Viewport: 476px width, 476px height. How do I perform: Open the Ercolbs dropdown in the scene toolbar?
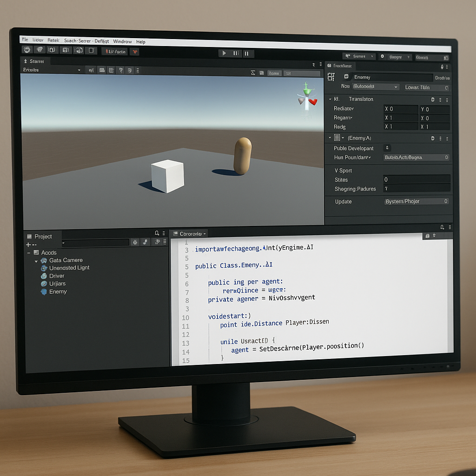click(x=52, y=70)
